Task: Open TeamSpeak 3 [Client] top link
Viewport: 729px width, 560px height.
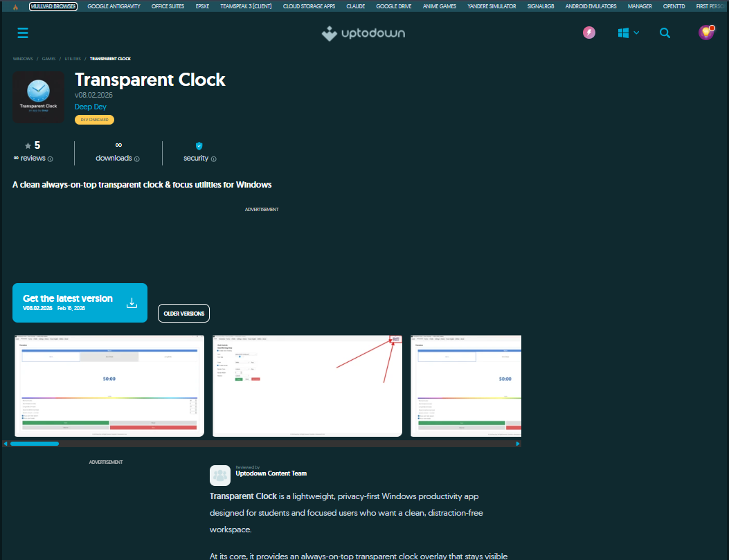Action: tap(246, 6)
